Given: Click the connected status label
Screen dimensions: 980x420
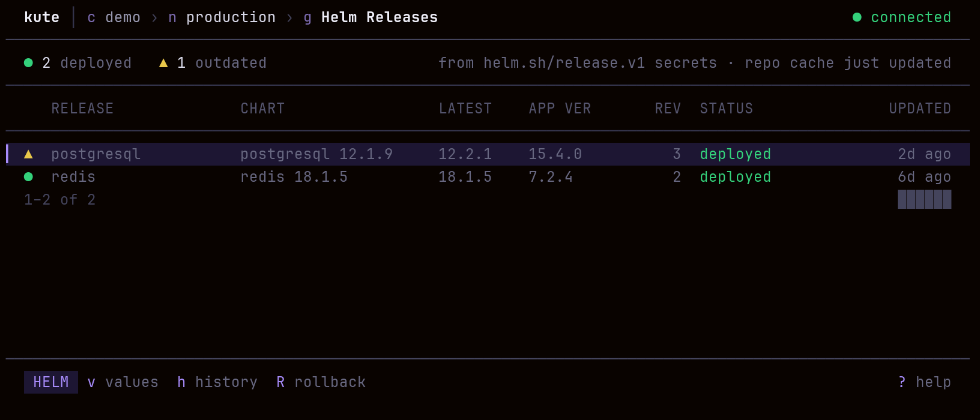Looking at the screenshot, I should coord(911,17).
